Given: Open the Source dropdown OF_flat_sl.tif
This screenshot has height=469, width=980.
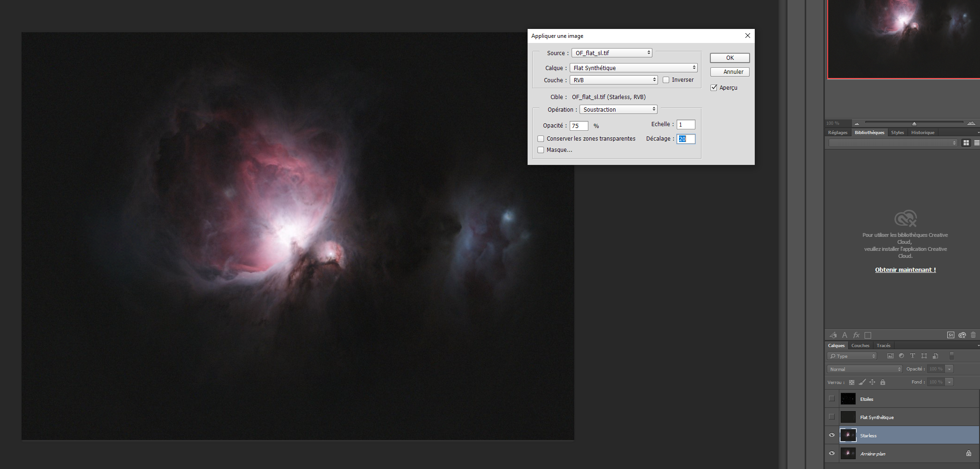Looking at the screenshot, I should 612,53.
